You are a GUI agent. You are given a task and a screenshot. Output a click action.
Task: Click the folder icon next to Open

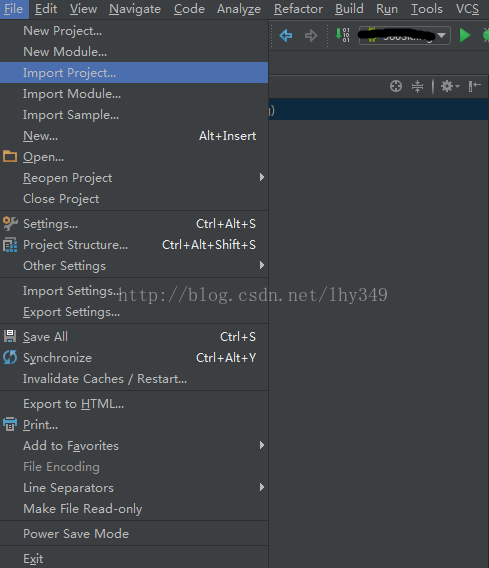pos(10,156)
